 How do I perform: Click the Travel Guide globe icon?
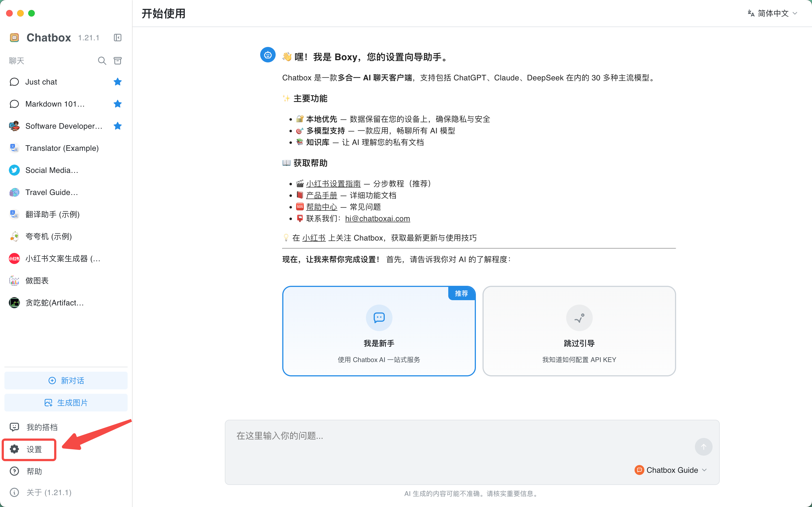point(14,192)
